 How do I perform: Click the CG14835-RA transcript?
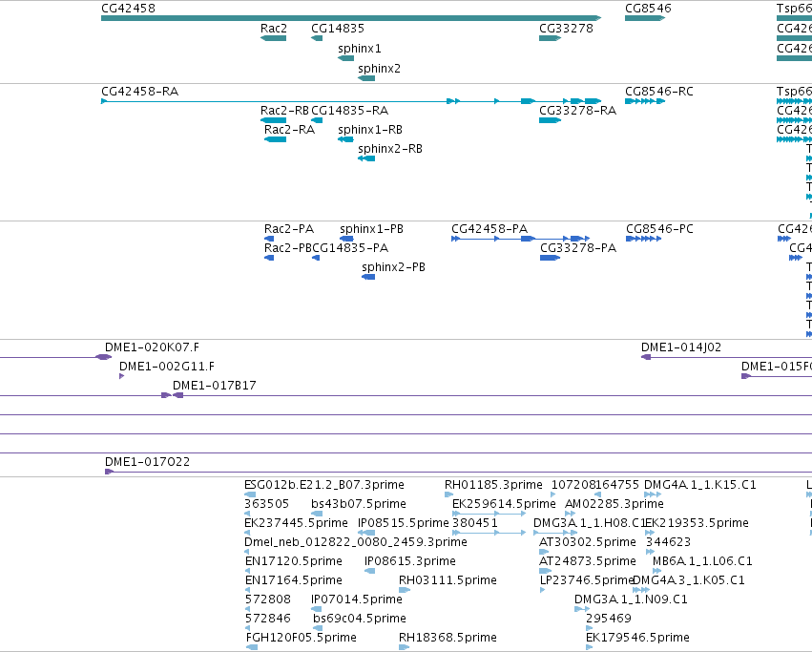pyautogui.click(x=317, y=120)
